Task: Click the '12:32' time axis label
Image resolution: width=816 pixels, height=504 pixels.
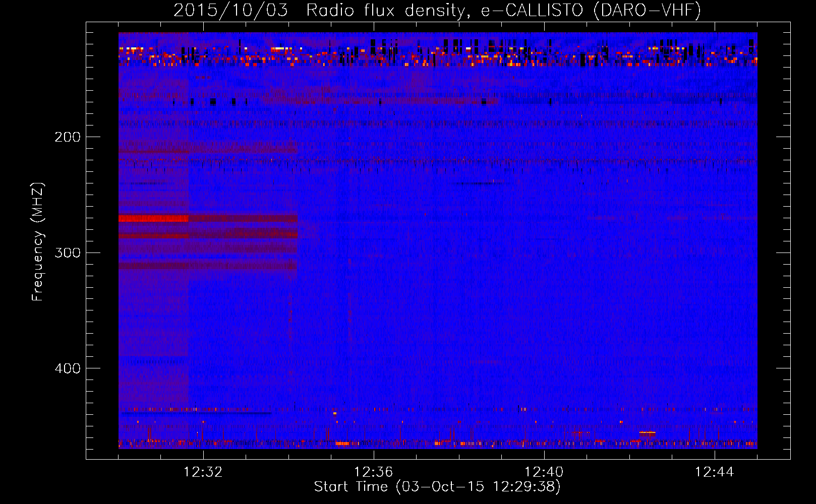Action: point(203,472)
